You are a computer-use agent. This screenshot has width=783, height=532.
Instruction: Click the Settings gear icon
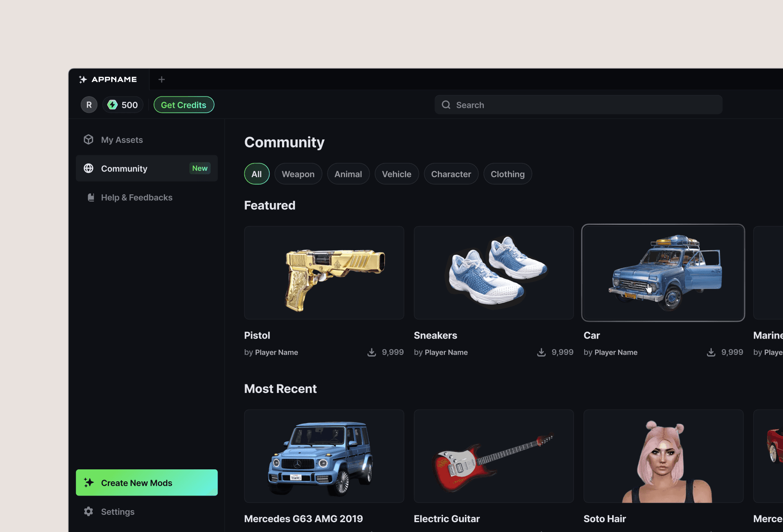(x=88, y=511)
